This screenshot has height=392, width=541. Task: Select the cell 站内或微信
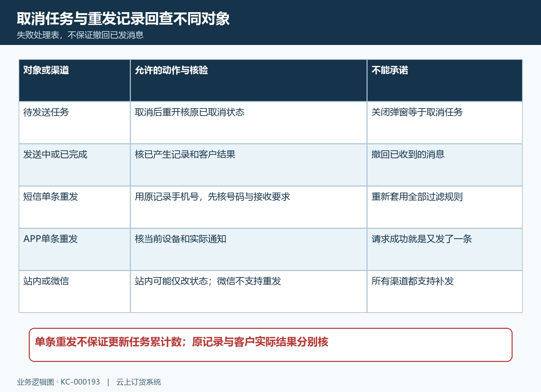click(x=74, y=292)
